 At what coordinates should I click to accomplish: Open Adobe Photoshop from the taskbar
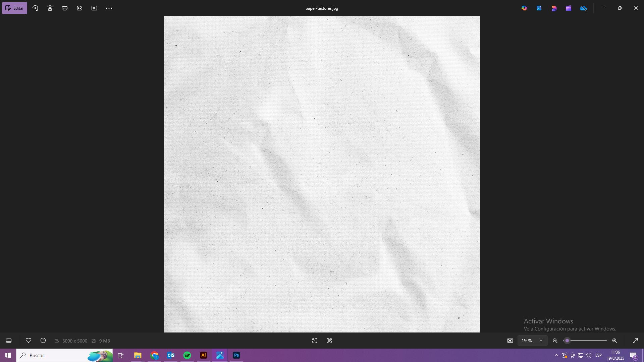[x=236, y=355]
